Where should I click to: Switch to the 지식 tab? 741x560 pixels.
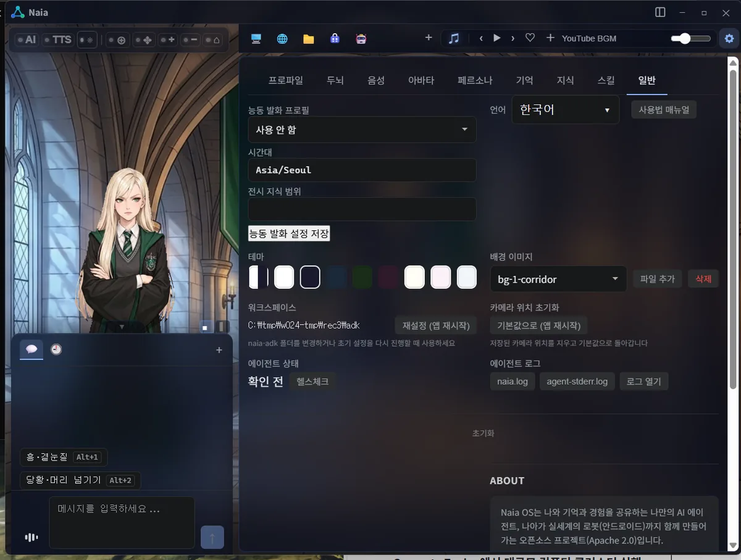(x=565, y=80)
